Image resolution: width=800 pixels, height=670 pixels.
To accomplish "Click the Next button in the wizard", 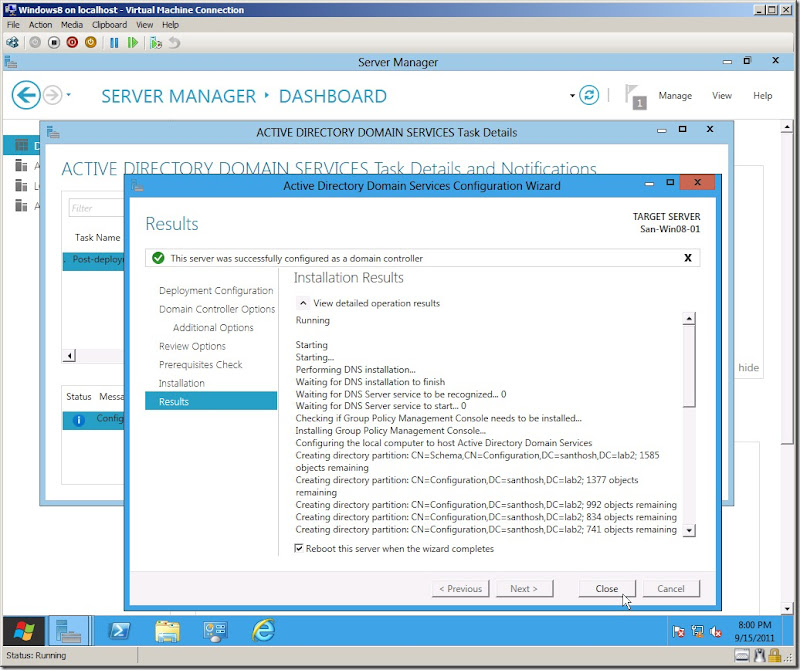I will pos(524,588).
